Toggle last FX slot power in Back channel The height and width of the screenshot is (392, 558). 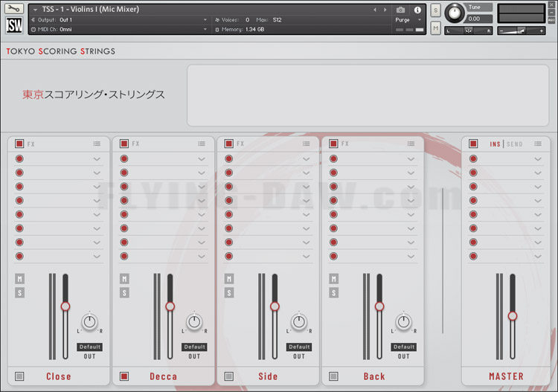click(x=333, y=256)
